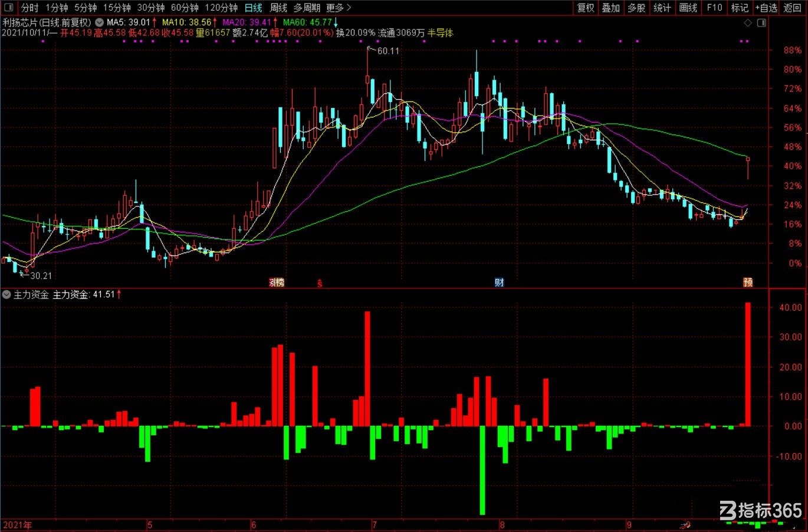Click the 标记 mark button
This screenshot has height=532, width=808.
click(740, 8)
